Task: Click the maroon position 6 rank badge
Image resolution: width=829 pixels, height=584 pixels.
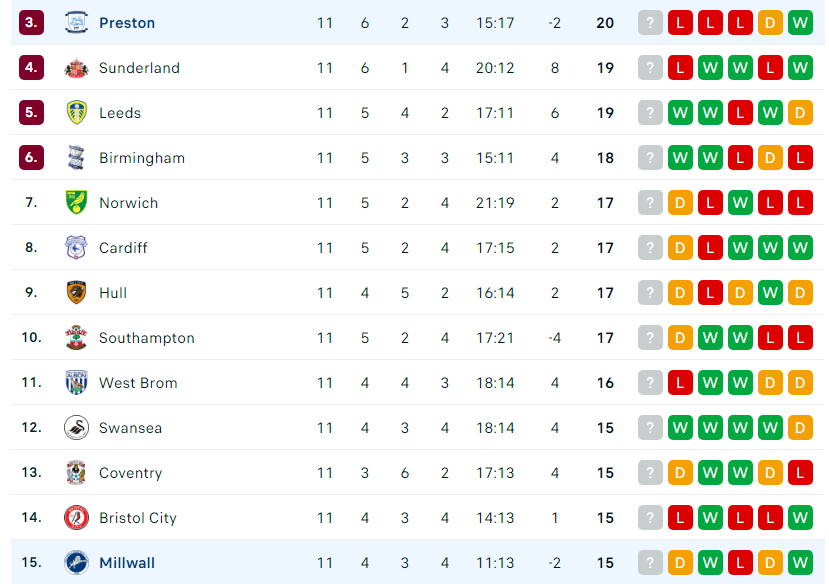Action: 31,157
